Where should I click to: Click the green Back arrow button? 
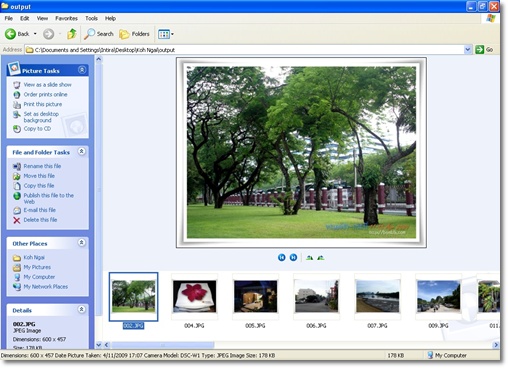tap(10, 34)
